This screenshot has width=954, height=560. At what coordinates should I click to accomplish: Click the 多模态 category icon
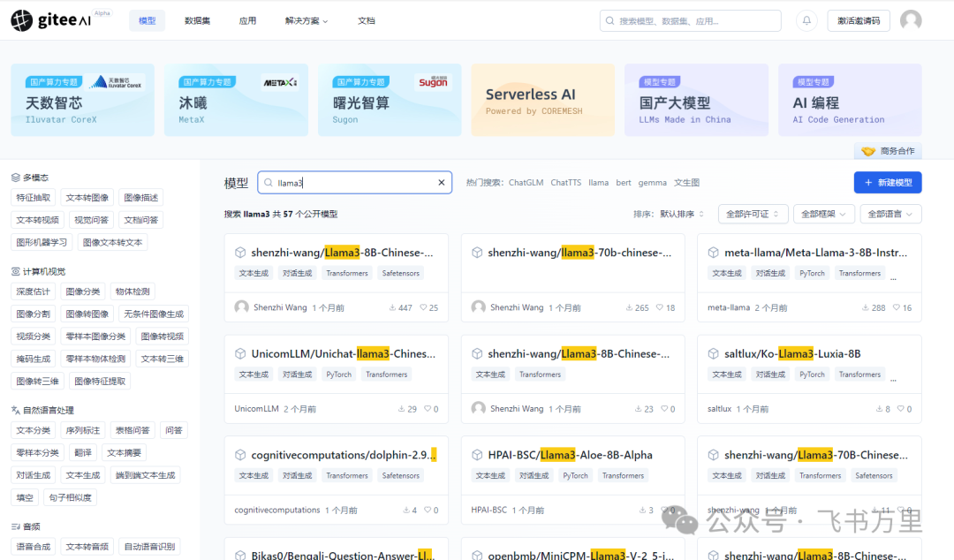click(15, 178)
